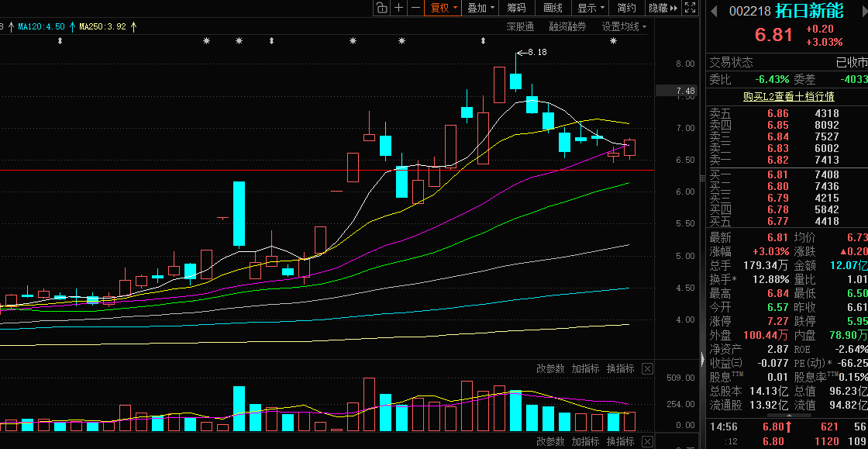The height and width of the screenshot is (449, 868).
Task: Close the lower indicator panel
Action: pyautogui.click(x=647, y=441)
